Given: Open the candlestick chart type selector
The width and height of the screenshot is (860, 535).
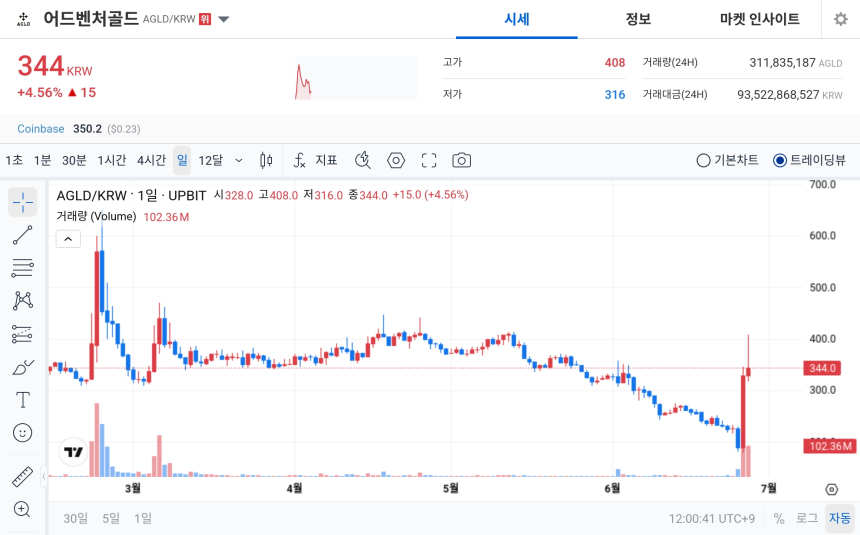Looking at the screenshot, I should pyautogui.click(x=266, y=160).
